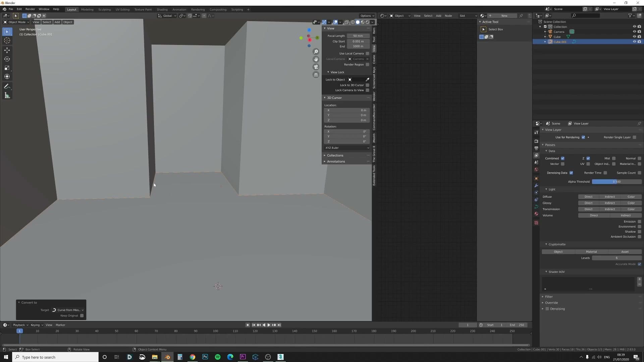Play the animation in the timeline
Screen dimensions: 644x362
click(269, 325)
